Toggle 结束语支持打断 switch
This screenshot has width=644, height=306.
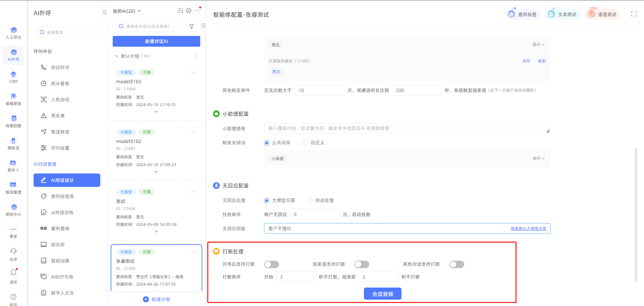coord(362,264)
